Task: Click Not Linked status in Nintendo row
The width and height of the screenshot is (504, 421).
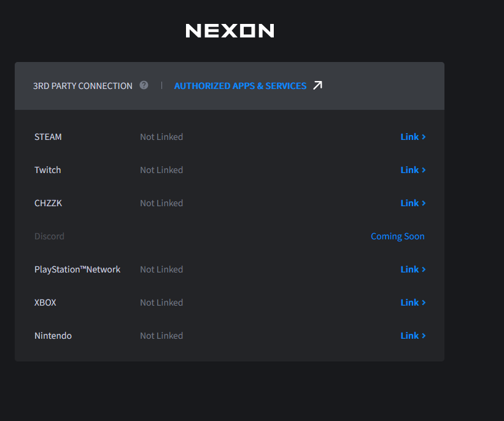Action: [x=161, y=336]
